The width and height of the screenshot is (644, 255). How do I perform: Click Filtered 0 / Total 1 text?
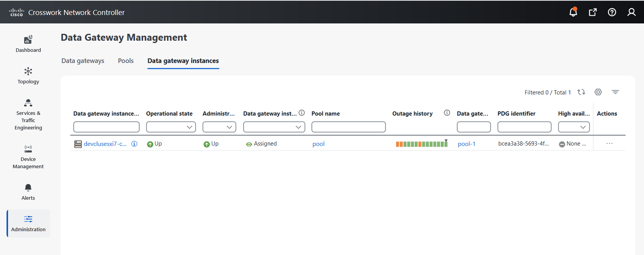[x=548, y=93]
